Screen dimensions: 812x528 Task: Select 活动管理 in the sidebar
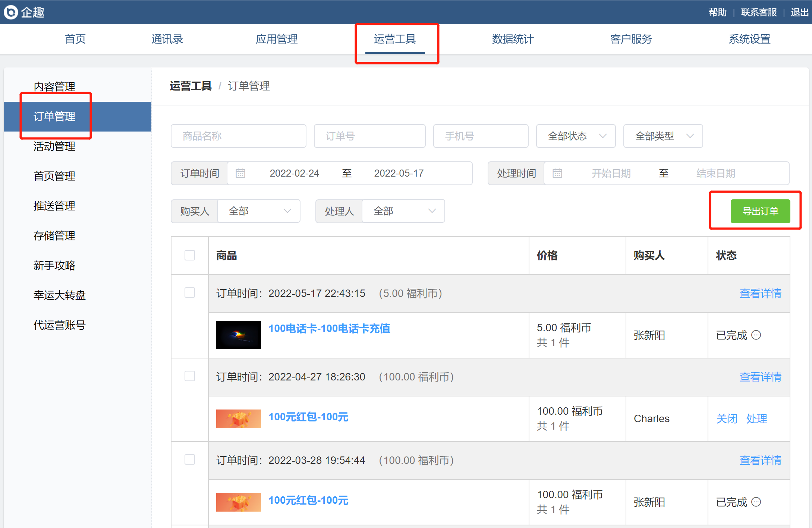tap(54, 146)
